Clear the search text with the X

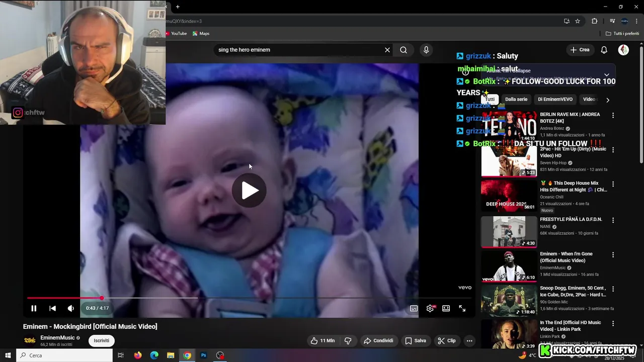click(387, 50)
